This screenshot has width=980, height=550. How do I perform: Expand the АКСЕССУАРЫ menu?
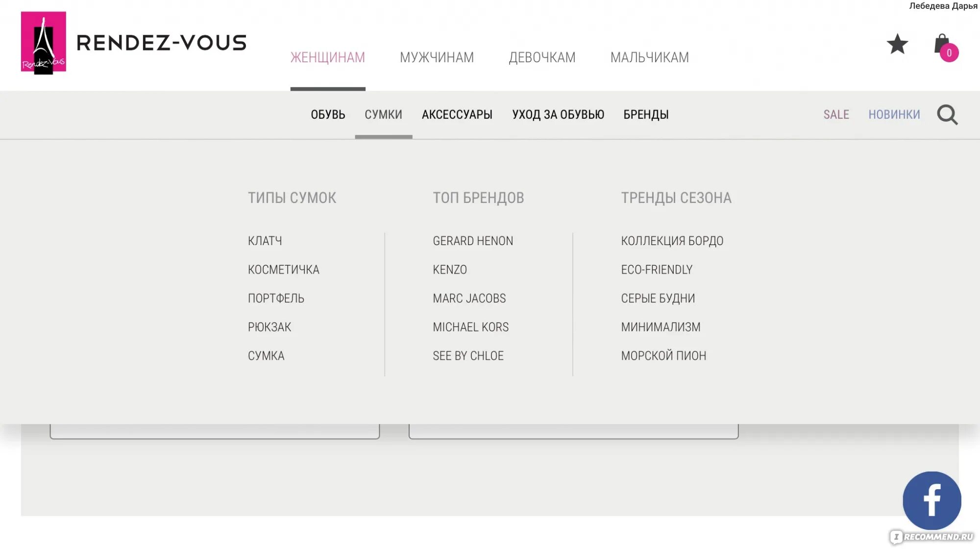tap(457, 115)
